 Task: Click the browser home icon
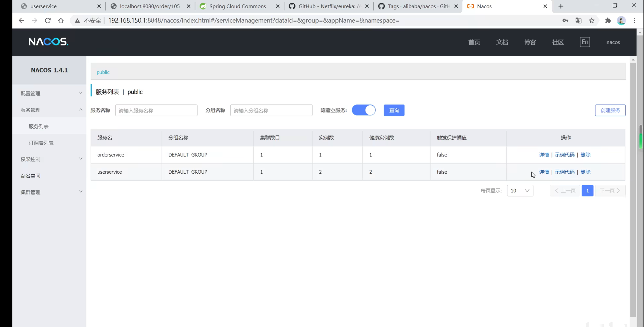pyautogui.click(x=61, y=20)
